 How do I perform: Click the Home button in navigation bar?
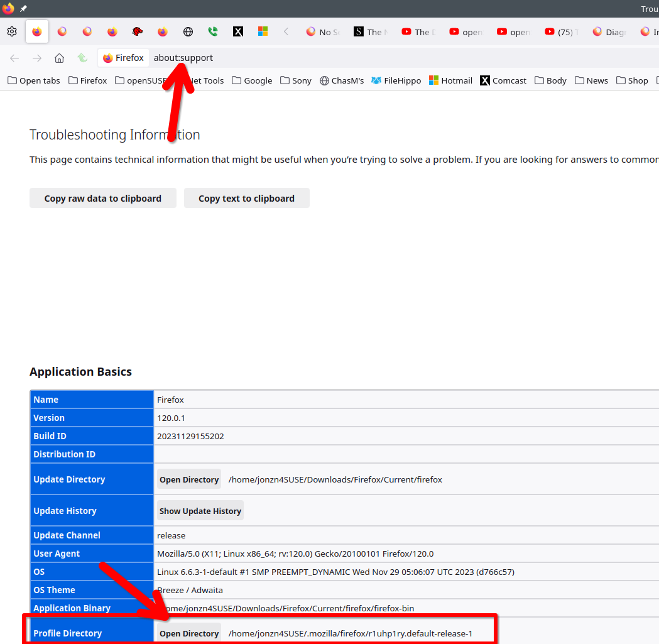click(x=59, y=58)
